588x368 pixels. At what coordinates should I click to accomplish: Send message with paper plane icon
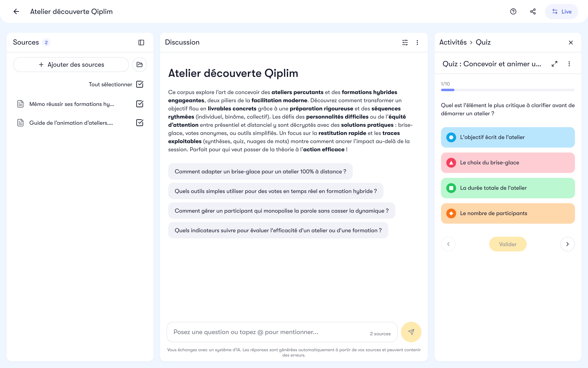coord(411,332)
